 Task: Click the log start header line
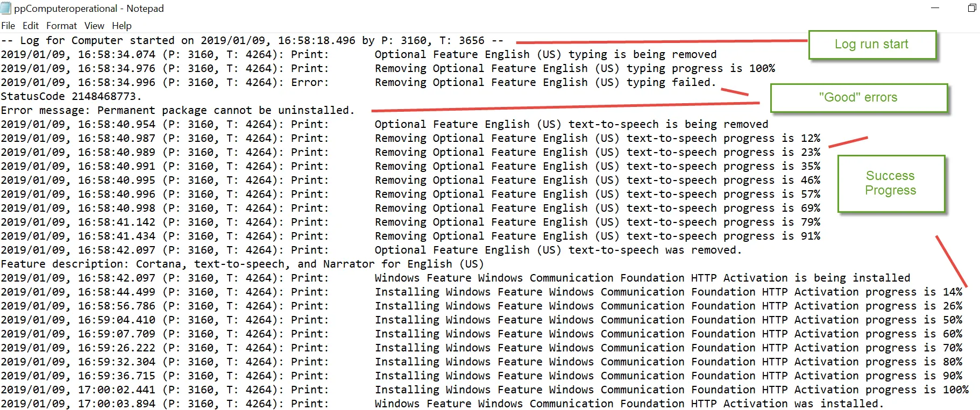253,40
